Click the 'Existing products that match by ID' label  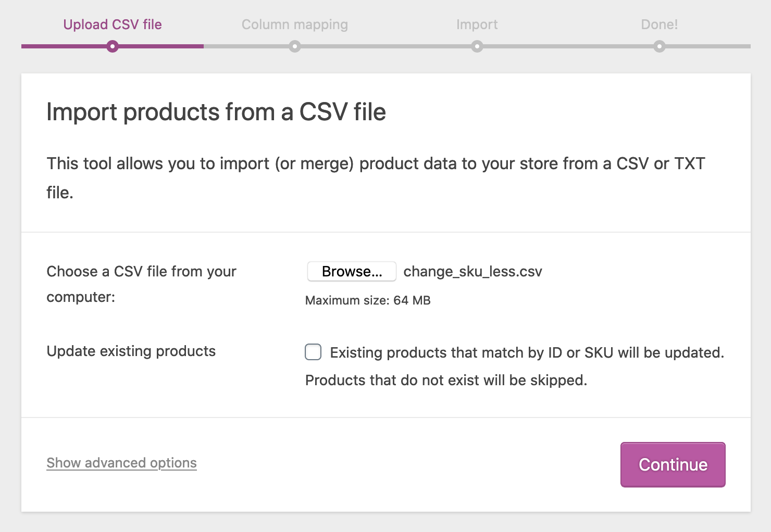coord(527,353)
